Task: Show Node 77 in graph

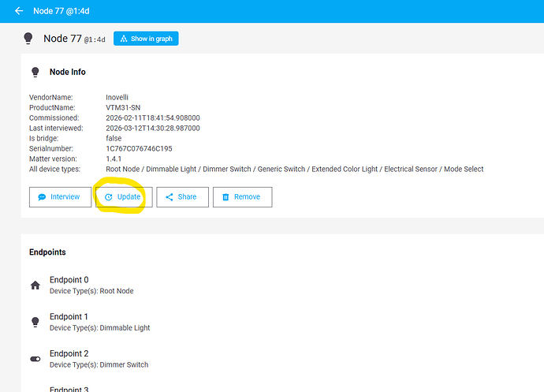Action: coord(146,39)
